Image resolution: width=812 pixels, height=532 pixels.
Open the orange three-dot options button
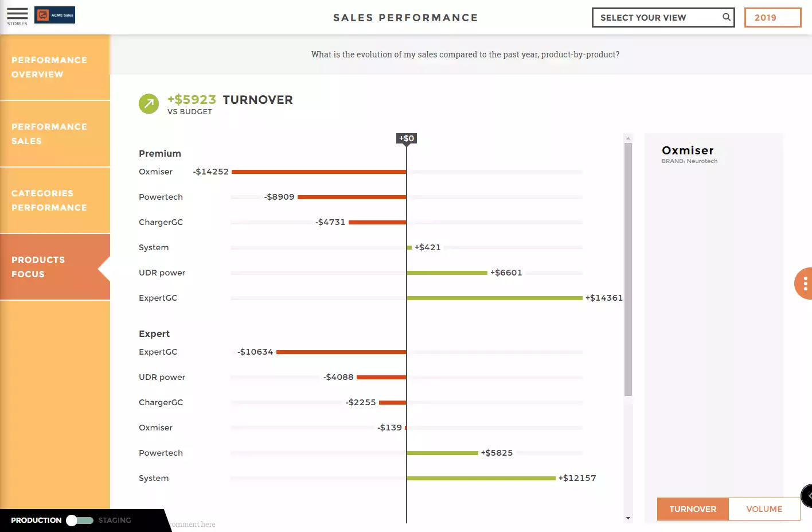(805, 284)
